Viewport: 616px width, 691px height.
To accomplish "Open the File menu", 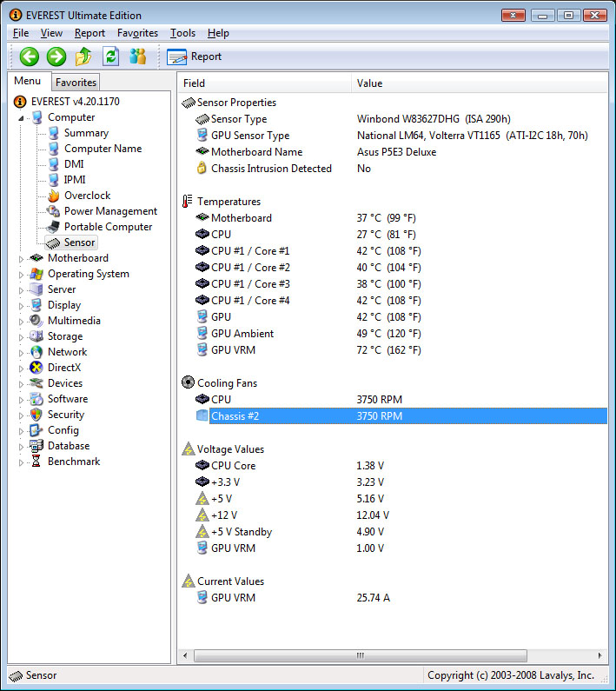I will [21, 33].
